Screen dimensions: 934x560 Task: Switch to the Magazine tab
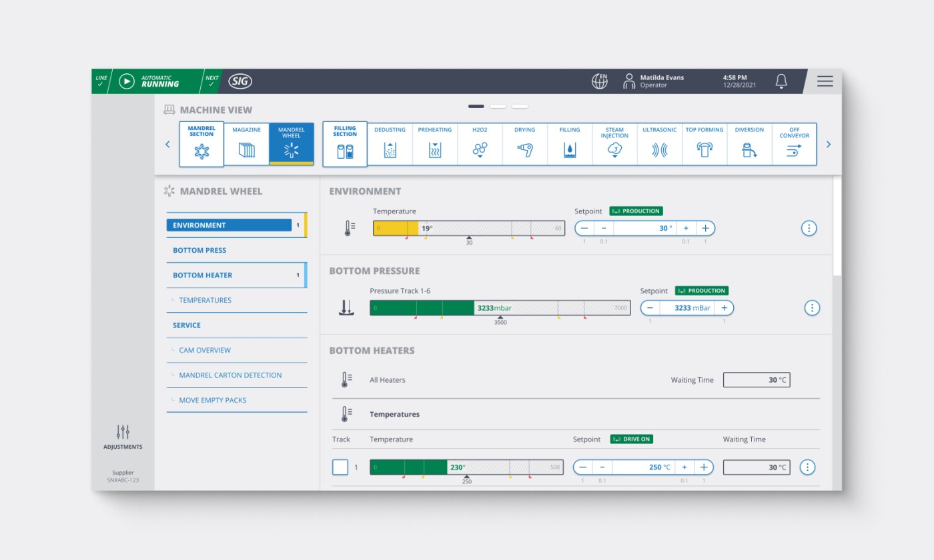click(246, 144)
